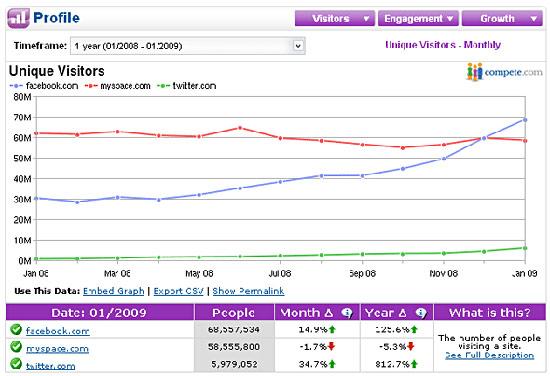Click the Show Permalink link
Image resolution: width=550 pixels, height=376 pixels.
[x=248, y=291]
